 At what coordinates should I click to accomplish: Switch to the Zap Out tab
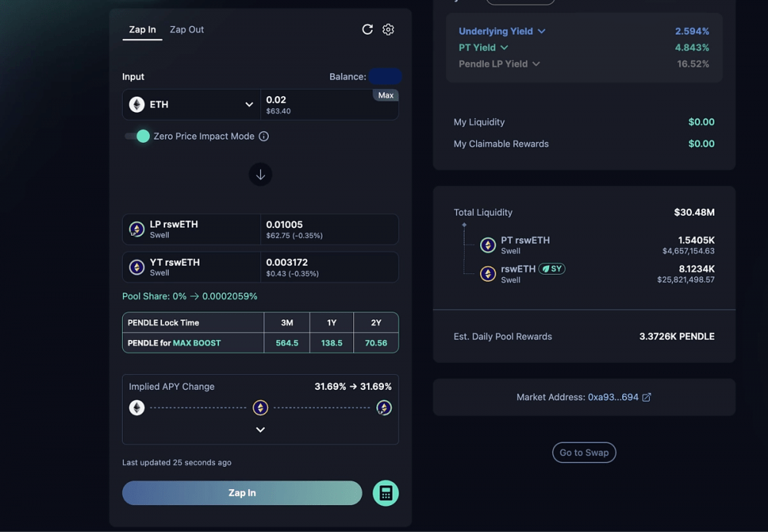187,29
